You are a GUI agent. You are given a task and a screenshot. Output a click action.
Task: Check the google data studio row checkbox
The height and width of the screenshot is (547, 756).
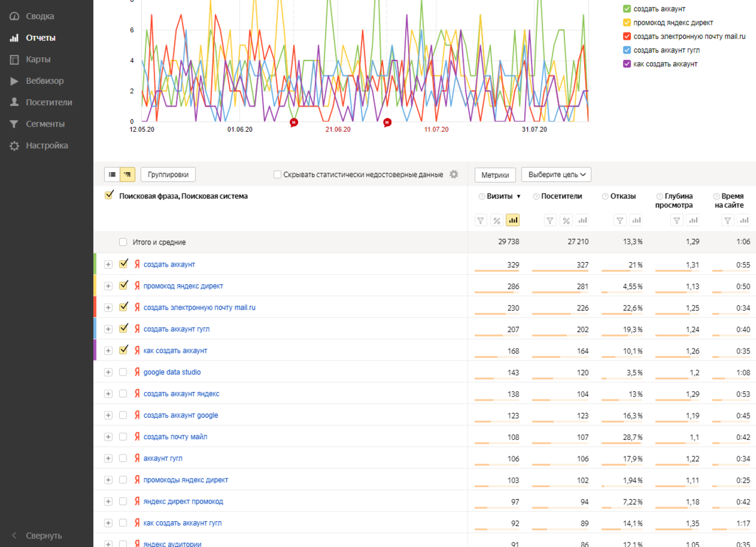pos(123,372)
